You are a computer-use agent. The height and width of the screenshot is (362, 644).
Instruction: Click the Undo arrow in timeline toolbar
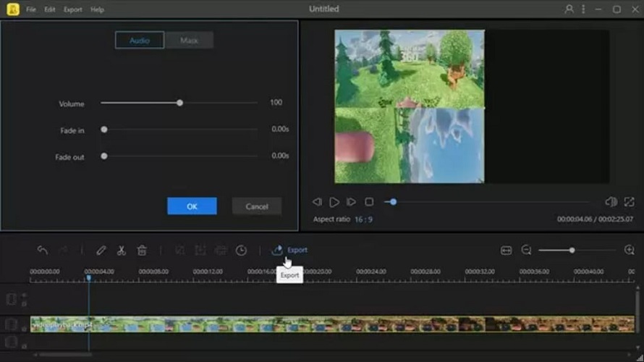(x=43, y=251)
